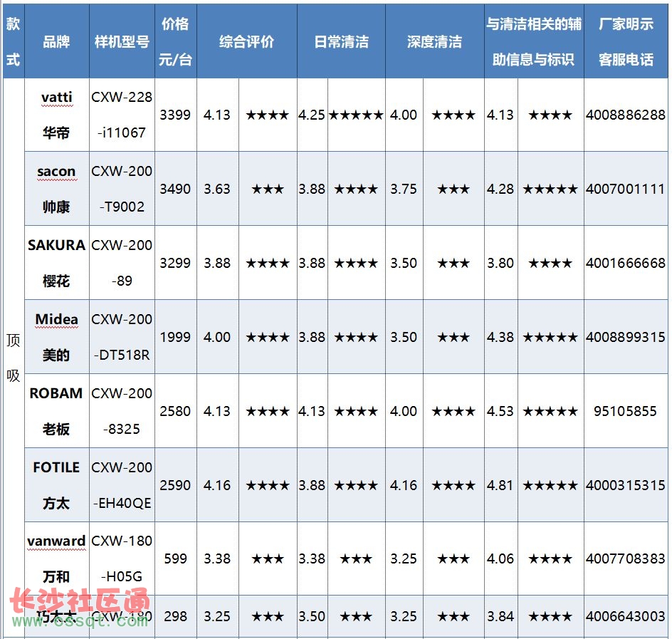Select the 日常清洁 header cell
This screenshot has height=639, width=672.
point(341,41)
